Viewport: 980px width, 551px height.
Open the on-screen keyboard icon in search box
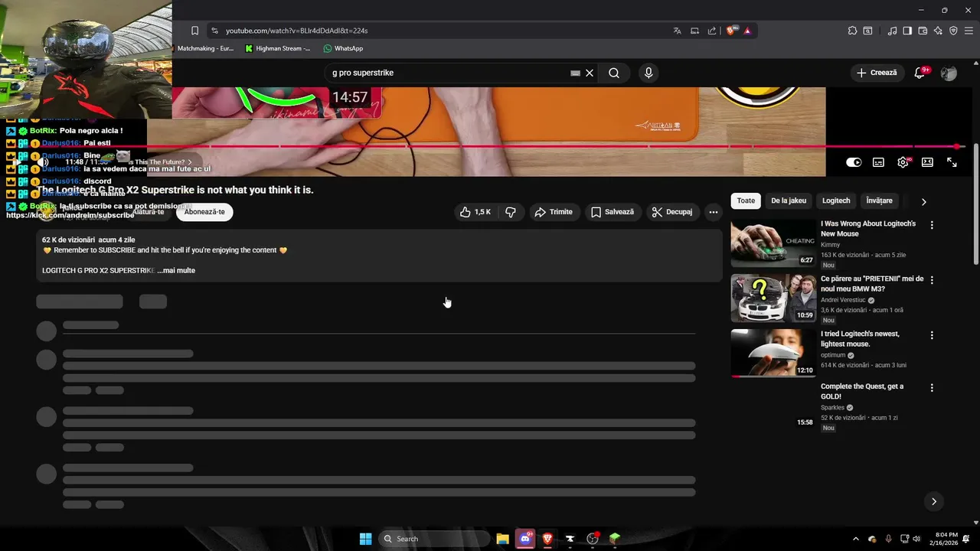point(575,73)
